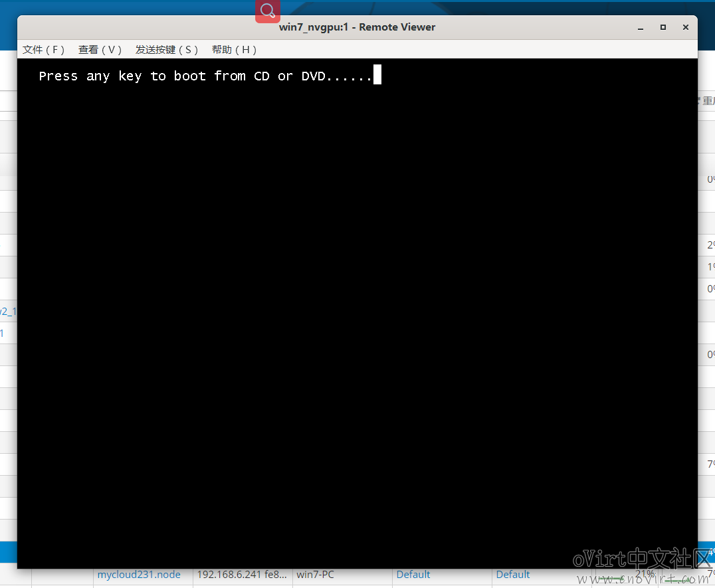Image resolution: width=715 pixels, height=588 pixels.
Task: Click the first Default link in background table
Action: click(413, 574)
